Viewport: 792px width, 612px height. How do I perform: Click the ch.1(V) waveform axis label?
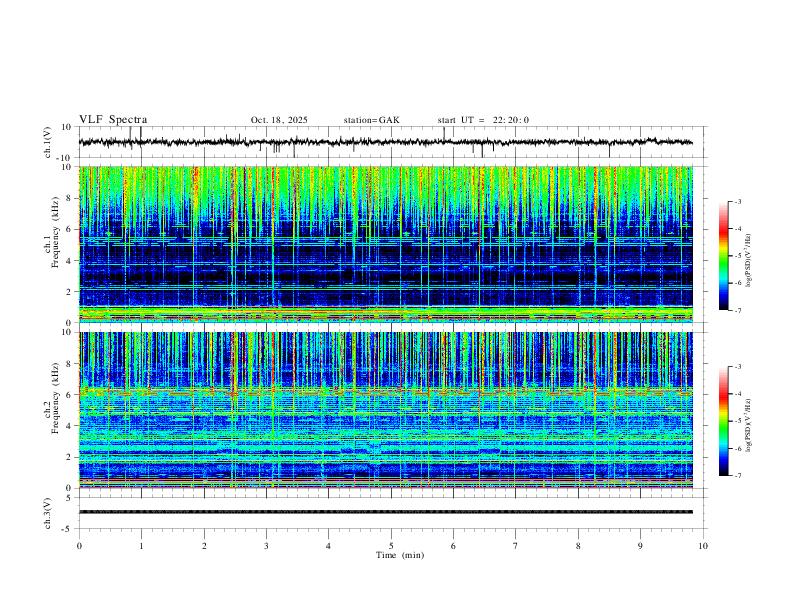48,142
